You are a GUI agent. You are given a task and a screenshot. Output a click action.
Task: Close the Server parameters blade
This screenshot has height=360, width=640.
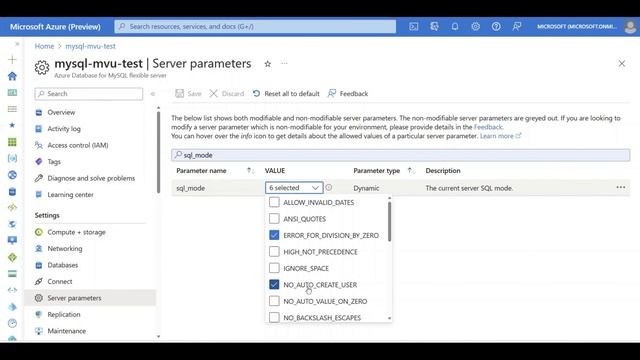[622, 64]
